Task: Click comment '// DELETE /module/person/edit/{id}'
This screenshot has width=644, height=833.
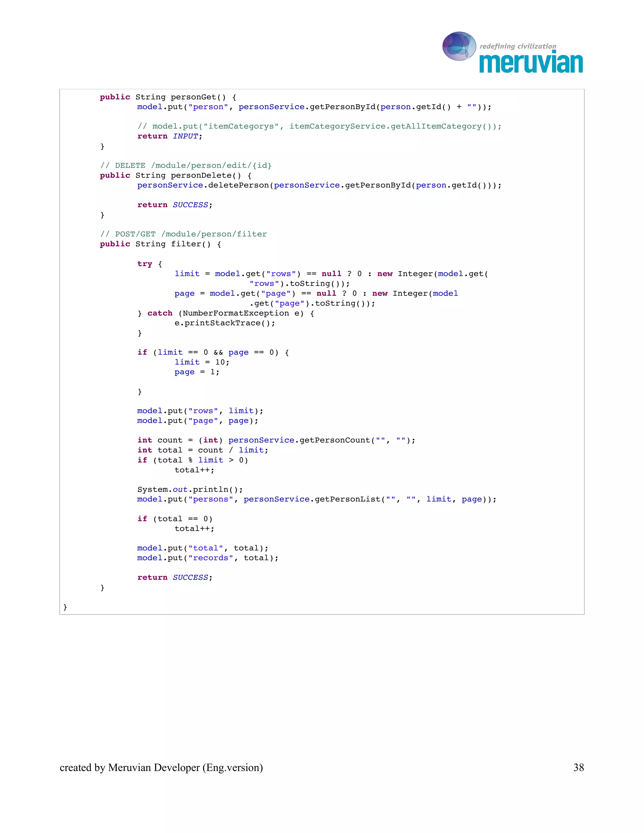Action: 186,166
